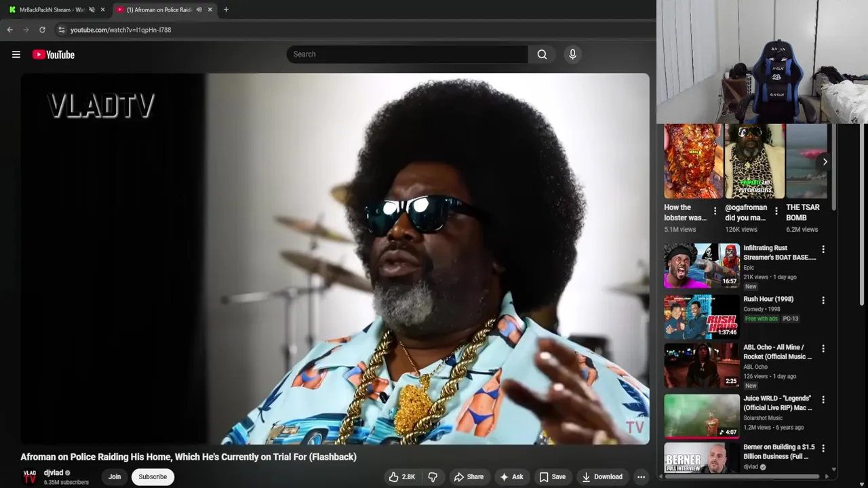868x488 pixels.
Task: Like the video with the thumbs up button
Action: (x=401, y=477)
